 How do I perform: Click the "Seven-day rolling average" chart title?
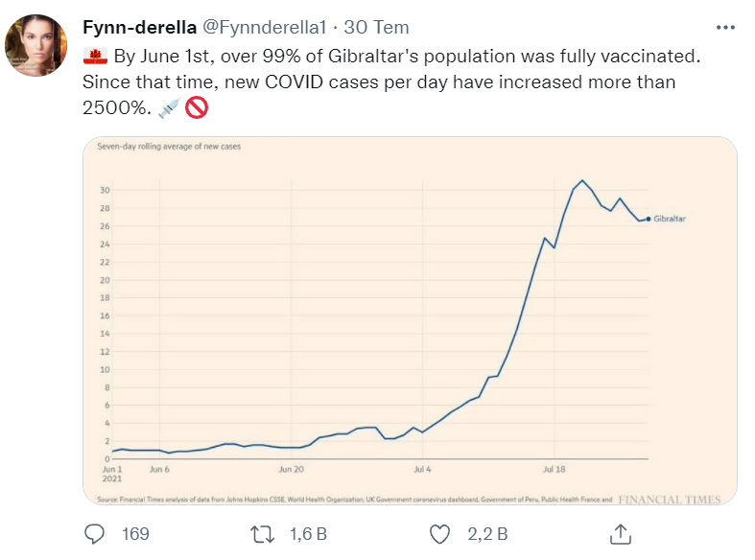169,146
